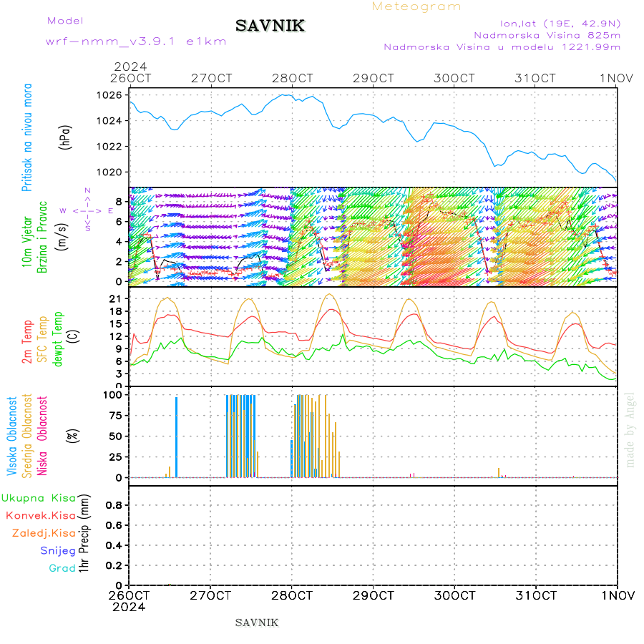Select 1NOV on the top date axis
This screenshot has height=644, width=644.
point(616,78)
